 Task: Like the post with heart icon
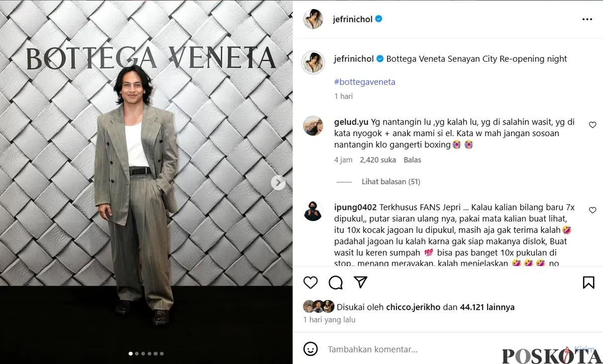311,283
